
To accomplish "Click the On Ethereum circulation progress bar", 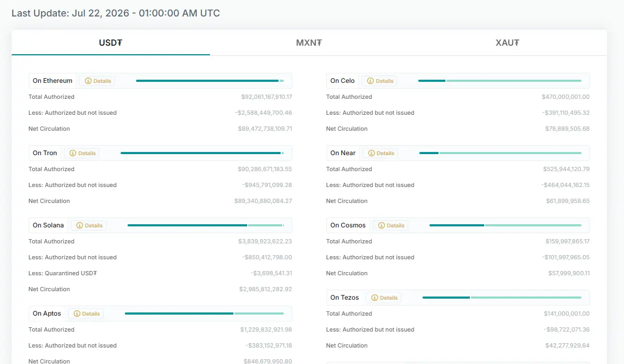I will 210,81.
